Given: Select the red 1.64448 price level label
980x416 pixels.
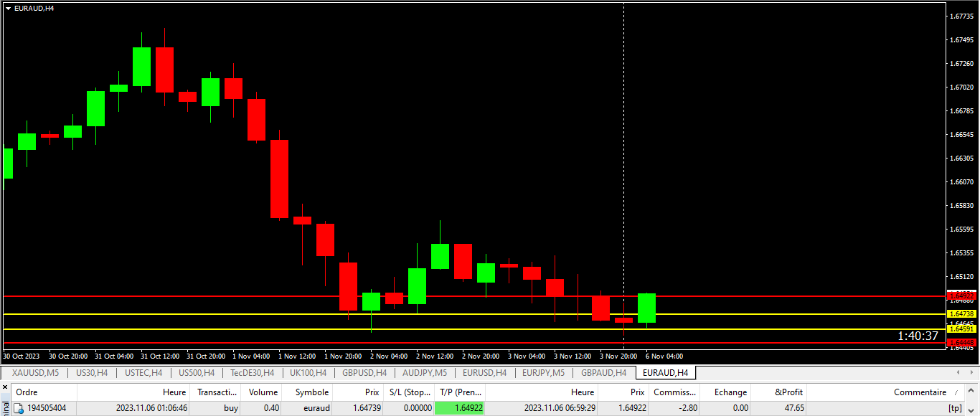Looking at the screenshot, I should click(x=961, y=343).
